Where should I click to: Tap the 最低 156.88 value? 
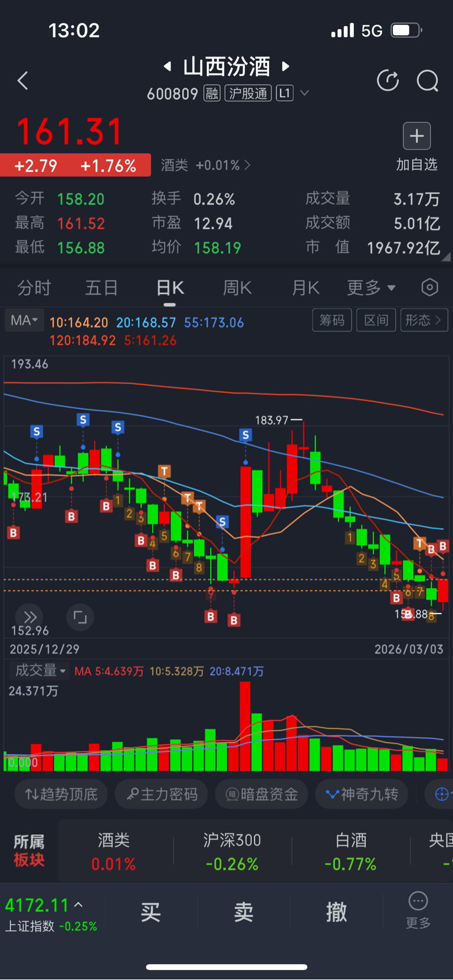tap(81, 248)
